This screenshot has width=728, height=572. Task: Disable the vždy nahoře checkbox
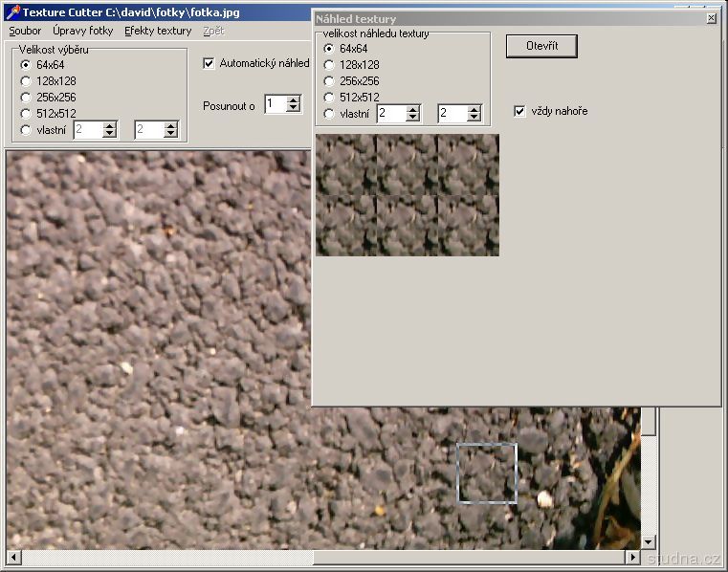519,111
